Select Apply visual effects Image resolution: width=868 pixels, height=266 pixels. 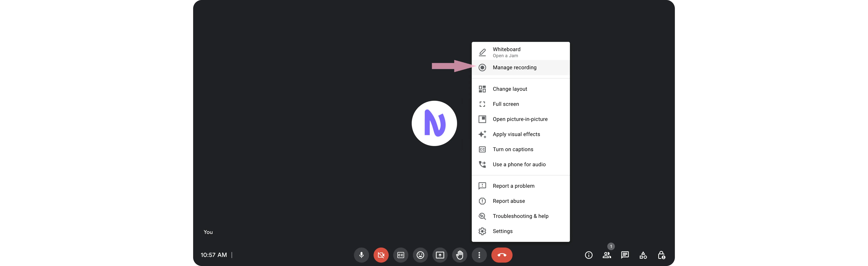[516, 134]
